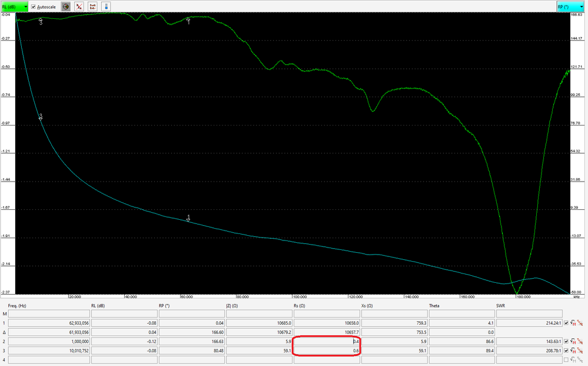The height and width of the screenshot is (366, 588).
Task: Select marker 2 Rs value 0.4
Action: 327,341
